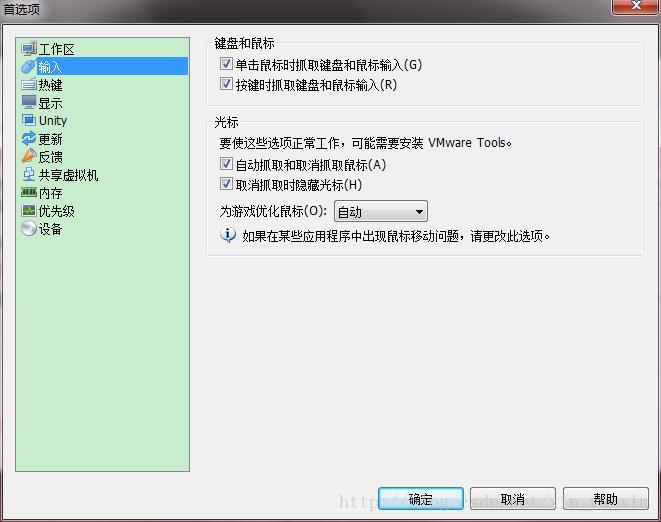Select the 共享虚拟机 network icon
The height and width of the screenshot is (522, 661).
[29, 174]
